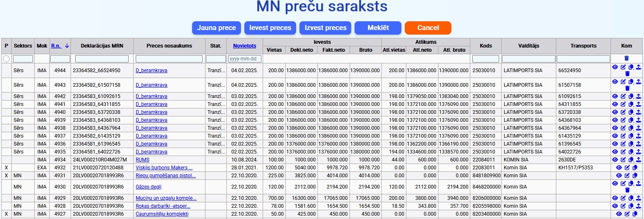Open Muciņu un uzgaļu komple link
The height and width of the screenshot is (219, 644).
click(166, 198)
